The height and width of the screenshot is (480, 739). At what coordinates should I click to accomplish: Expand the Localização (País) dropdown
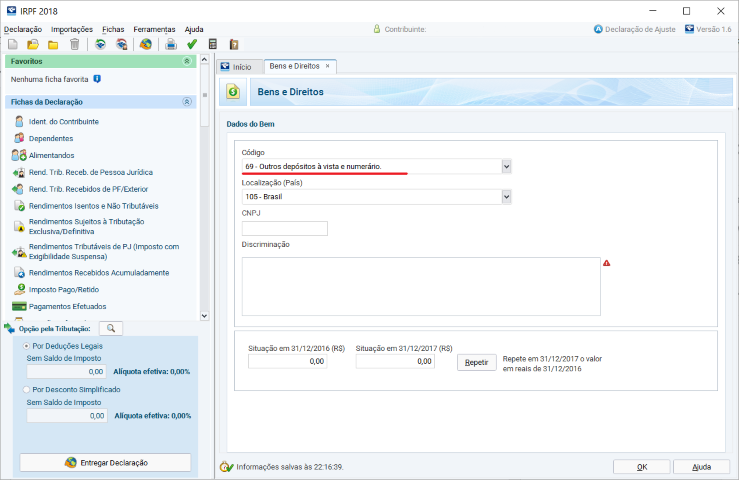click(x=506, y=196)
